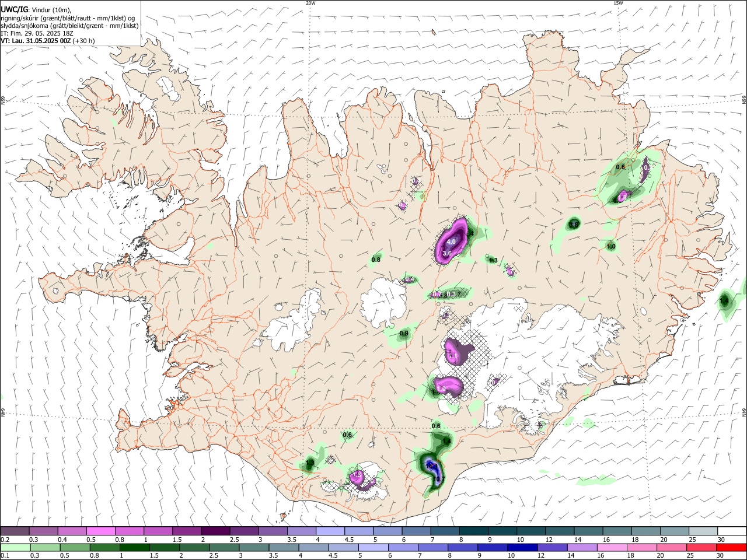
Task: Click the 'slydda/snjókoma' legend description line
Action: tap(69, 26)
